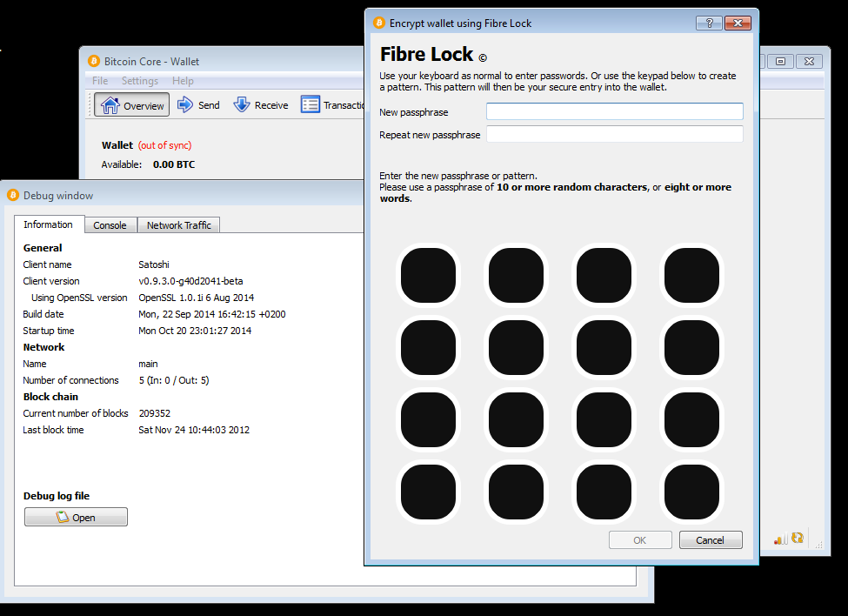Click the Overview toolbar button in Bitcoin Core
Image resolution: width=848 pixels, height=616 pixels.
pyautogui.click(x=132, y=105)
